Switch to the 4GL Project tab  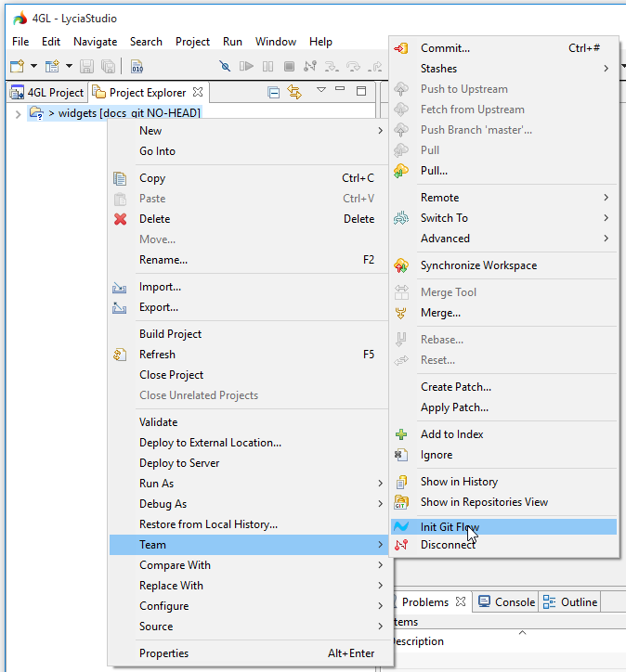click(46, 93)
